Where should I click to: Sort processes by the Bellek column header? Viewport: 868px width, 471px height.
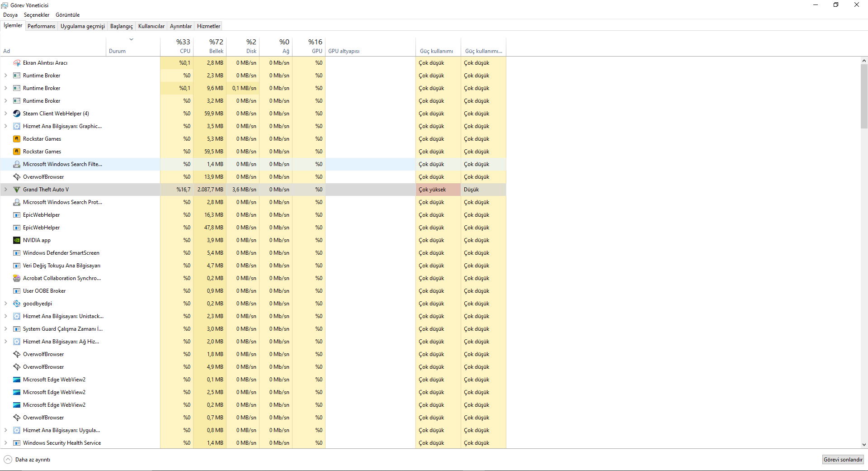click(x=210, y=46)
